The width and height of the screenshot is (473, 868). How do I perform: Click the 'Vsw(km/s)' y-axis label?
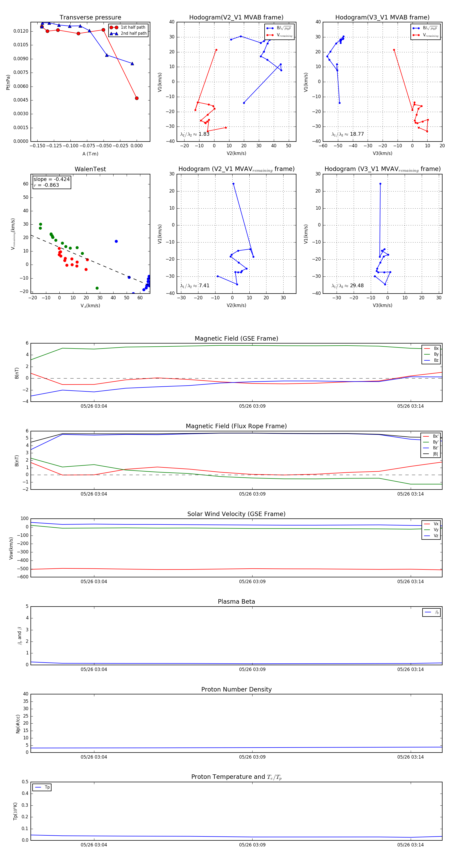[11, 548]
